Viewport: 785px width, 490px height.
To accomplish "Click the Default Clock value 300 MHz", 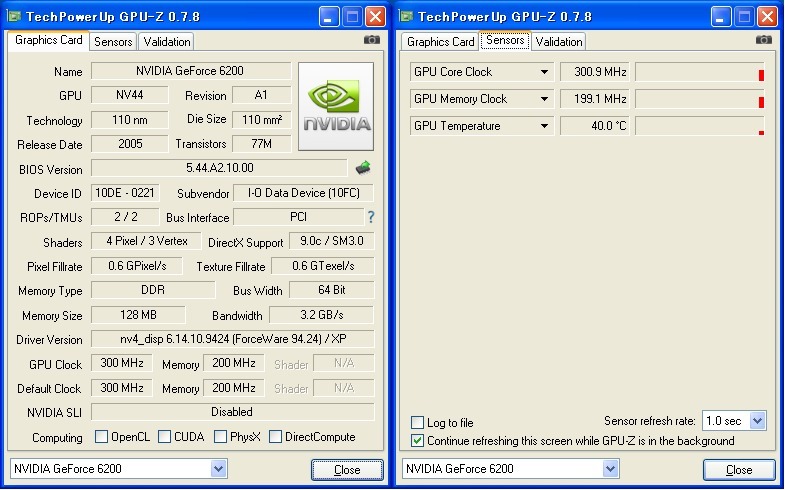I will (122, 388).
